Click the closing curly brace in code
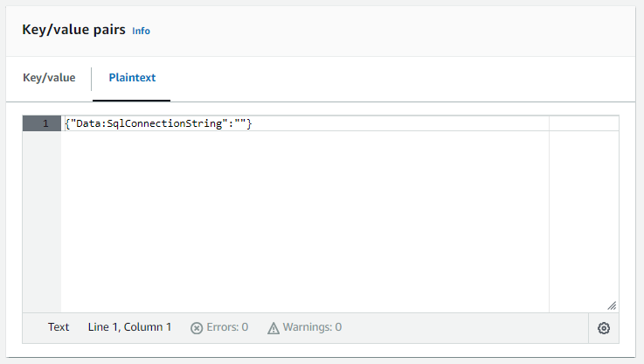The width and height of the screenshot is (644, 364). [x=249, y=123]
